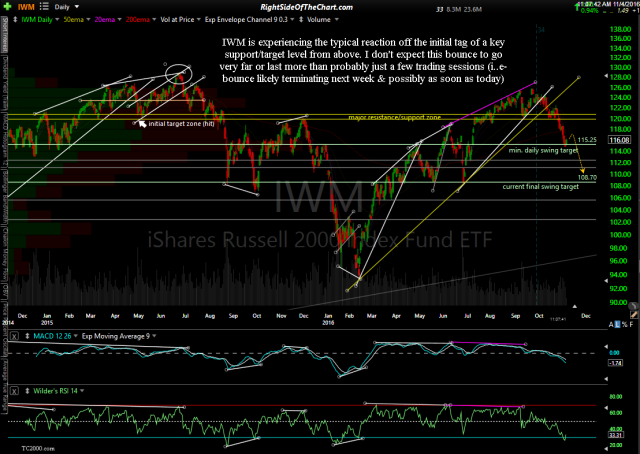The width and height of the screenshot is (640, 454).
Task: Click the 'current final swing target' annotation
Action: 540,187
